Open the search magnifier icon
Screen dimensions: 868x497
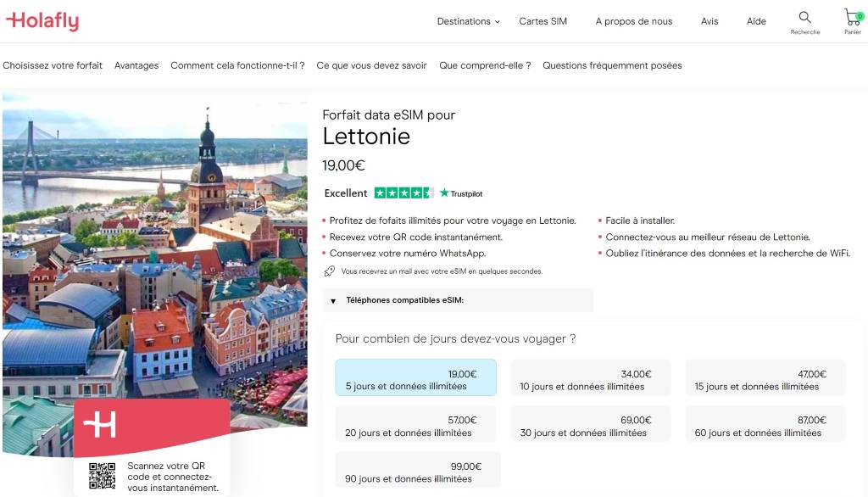click(x=805, y=17)
